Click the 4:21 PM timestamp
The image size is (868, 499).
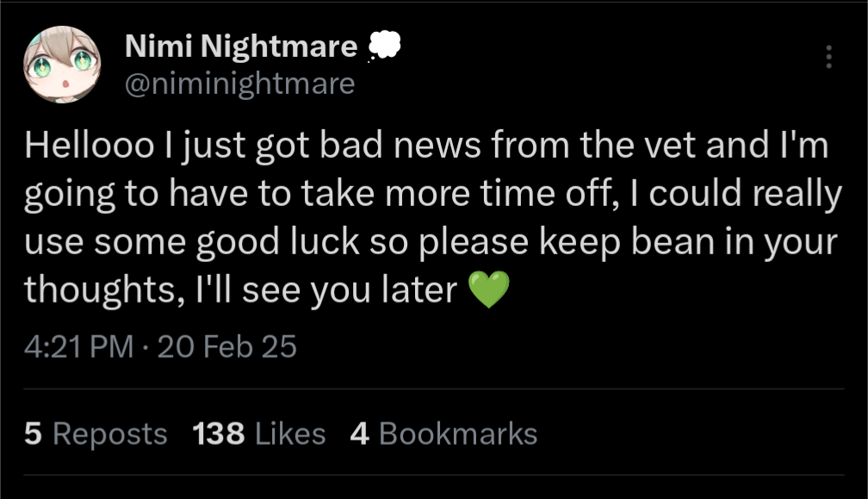(79, 346)
